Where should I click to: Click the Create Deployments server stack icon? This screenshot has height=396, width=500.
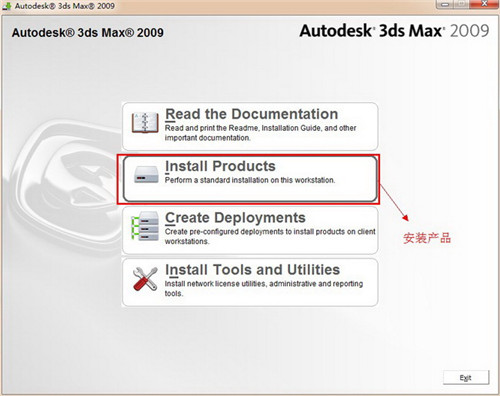click(x=145, y=226)
